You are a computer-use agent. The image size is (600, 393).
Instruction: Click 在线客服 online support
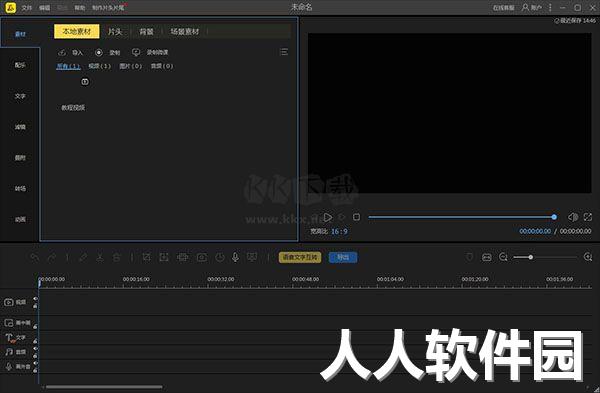(x=504, y=8)
